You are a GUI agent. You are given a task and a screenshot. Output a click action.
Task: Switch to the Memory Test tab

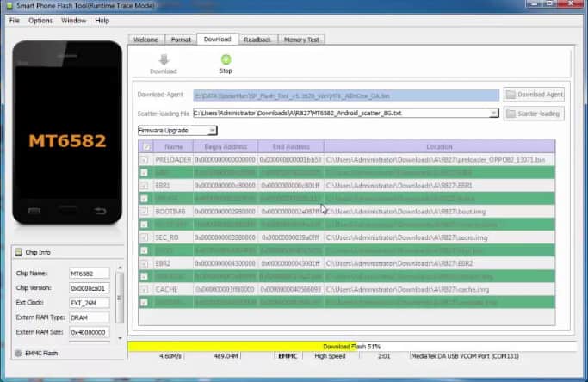[x=301, y=40]
